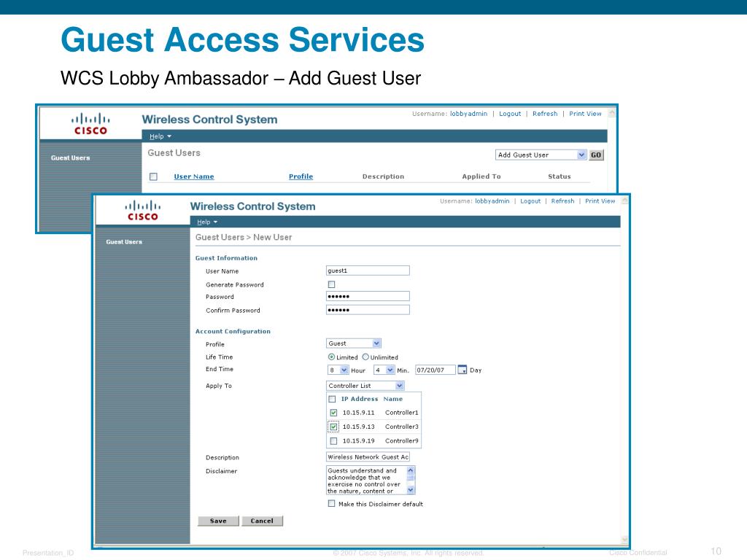
Task: Click the User Name field containing guest1
Action: pyautogui.click(x=368, y=271)
